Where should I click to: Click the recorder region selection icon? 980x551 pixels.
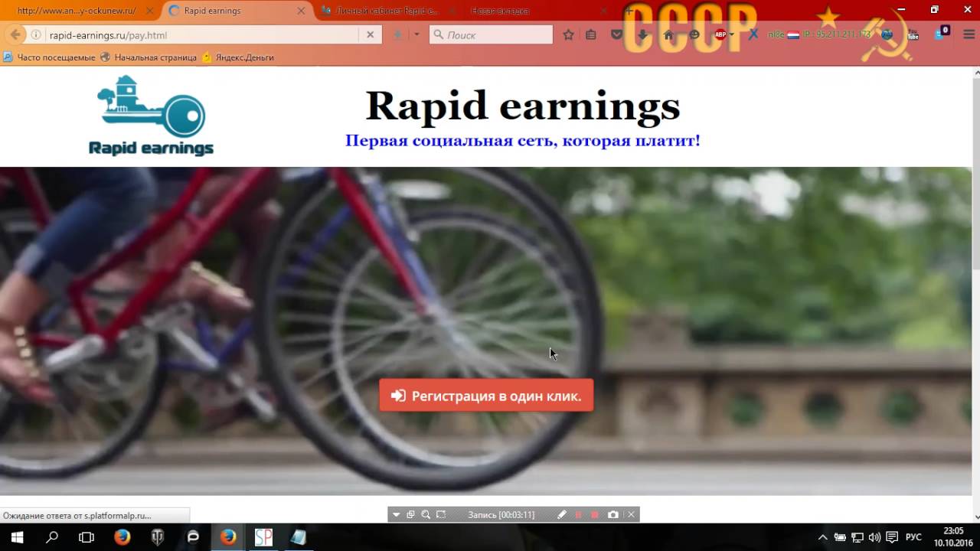[441, 515]
